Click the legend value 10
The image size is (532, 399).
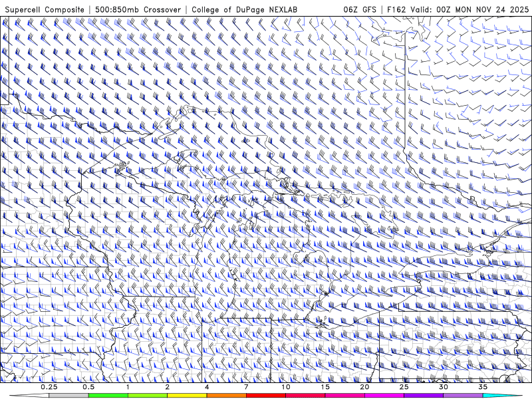(286, 387)
